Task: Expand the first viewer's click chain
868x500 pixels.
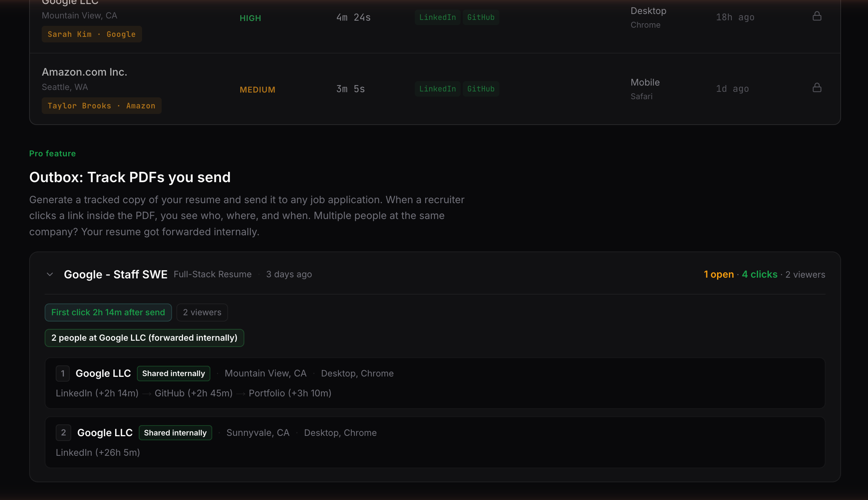Action: coord(193,393)
